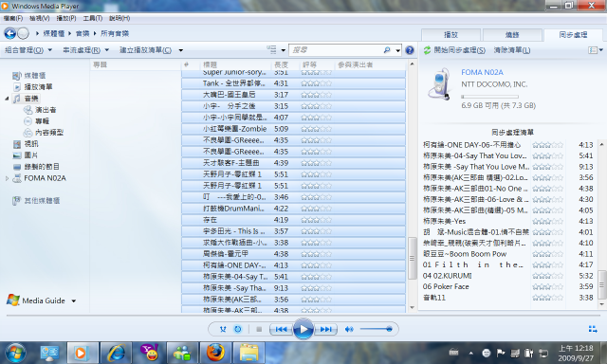Open the Media Guide dropdown arrow
The image size is (607, 364).
click(74, 300)
